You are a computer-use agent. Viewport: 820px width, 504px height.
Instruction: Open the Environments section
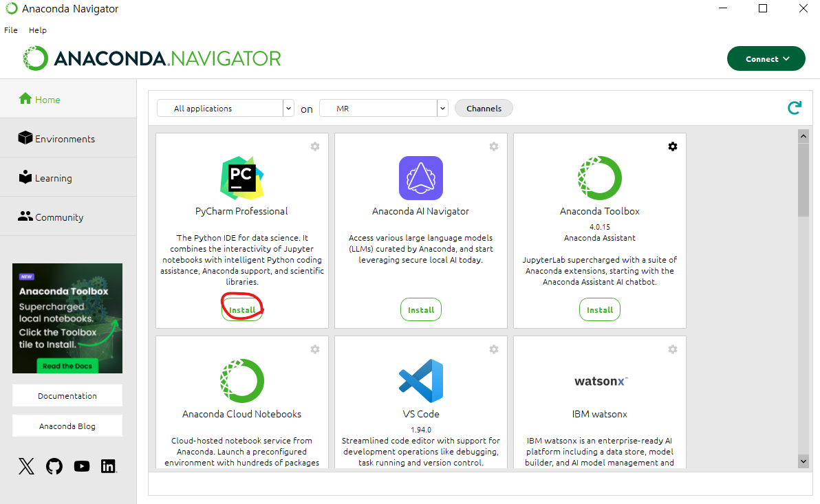(x=68, y=138)
